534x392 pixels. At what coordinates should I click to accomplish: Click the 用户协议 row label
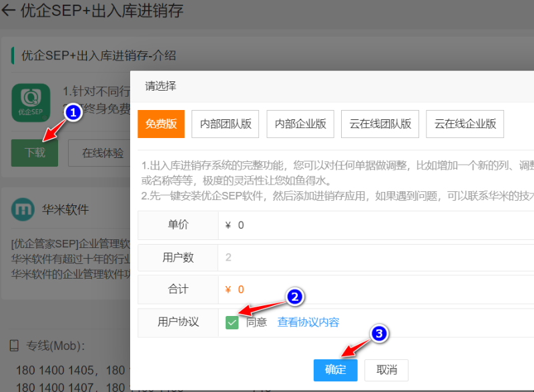(178, 322)
